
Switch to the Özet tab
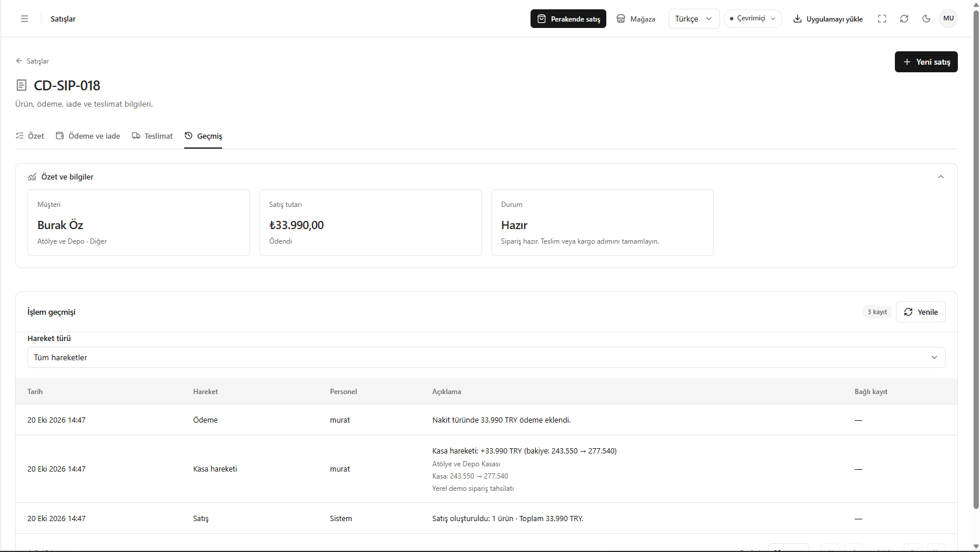tap(30, 136)
